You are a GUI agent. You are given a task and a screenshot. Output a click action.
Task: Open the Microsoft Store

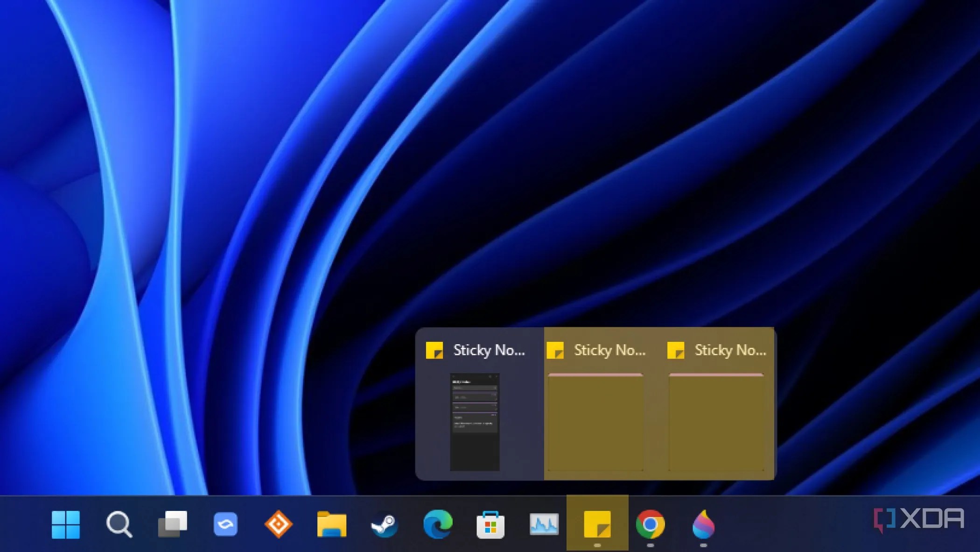pyautogui.click(x=491, y=525)
